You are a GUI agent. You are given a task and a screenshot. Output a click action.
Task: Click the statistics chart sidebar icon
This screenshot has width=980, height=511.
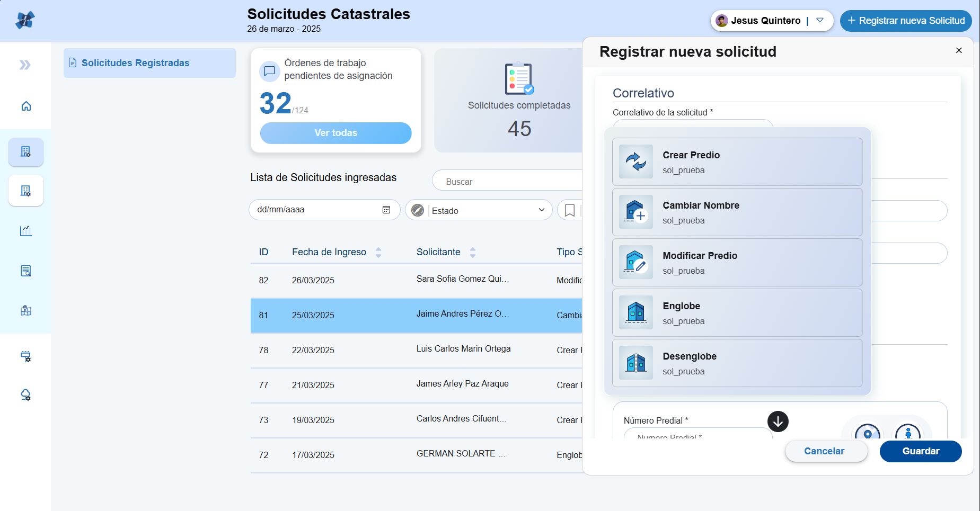[26, 231]
